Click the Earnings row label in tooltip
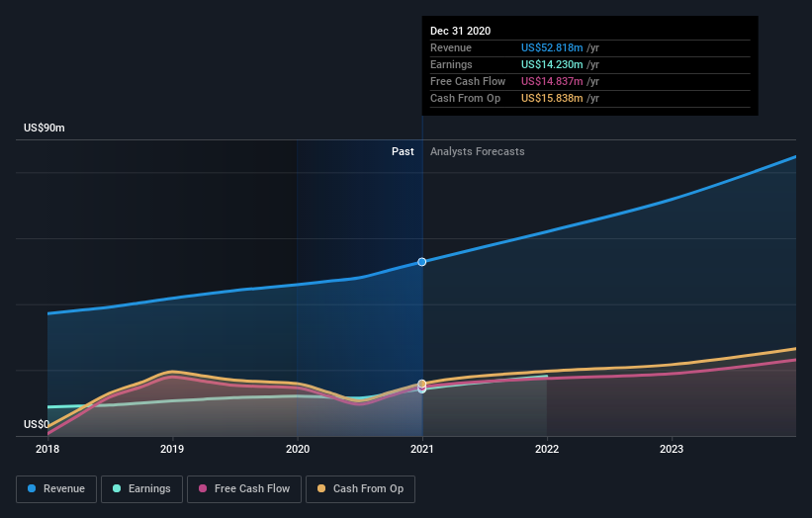The width and height of the screenshot is (812, 518). (x=451, y=64)
